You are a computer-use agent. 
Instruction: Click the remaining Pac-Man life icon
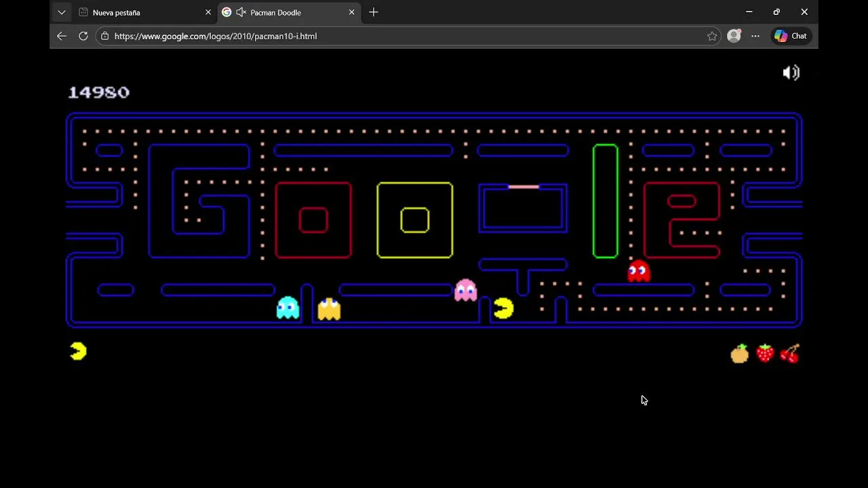(78, 351)
